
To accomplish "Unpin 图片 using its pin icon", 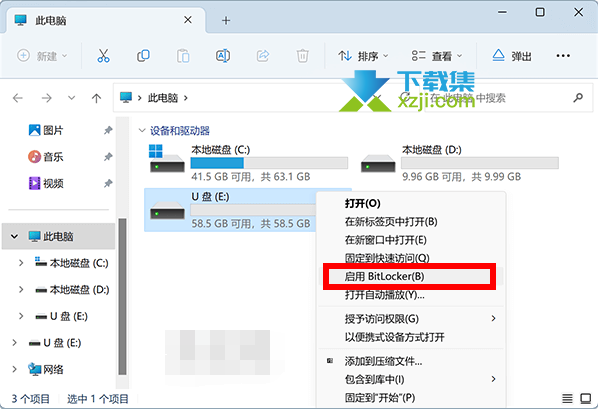I will 108,130.
